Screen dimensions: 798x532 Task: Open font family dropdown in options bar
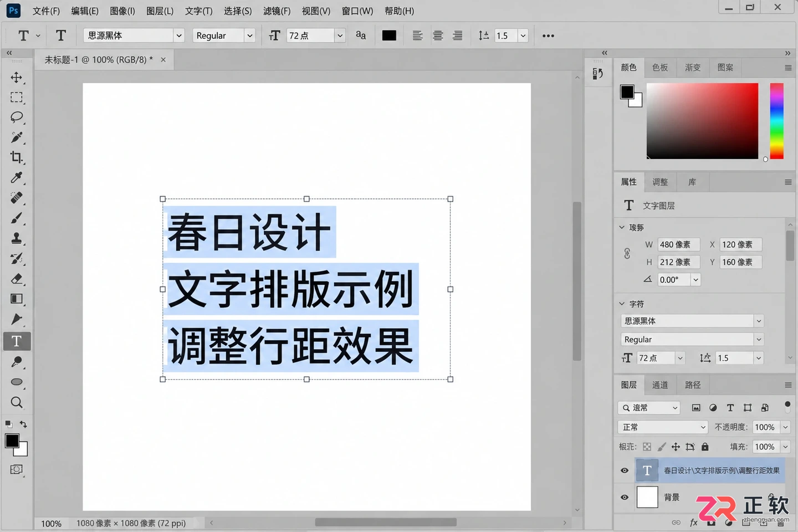click(179, 35)
